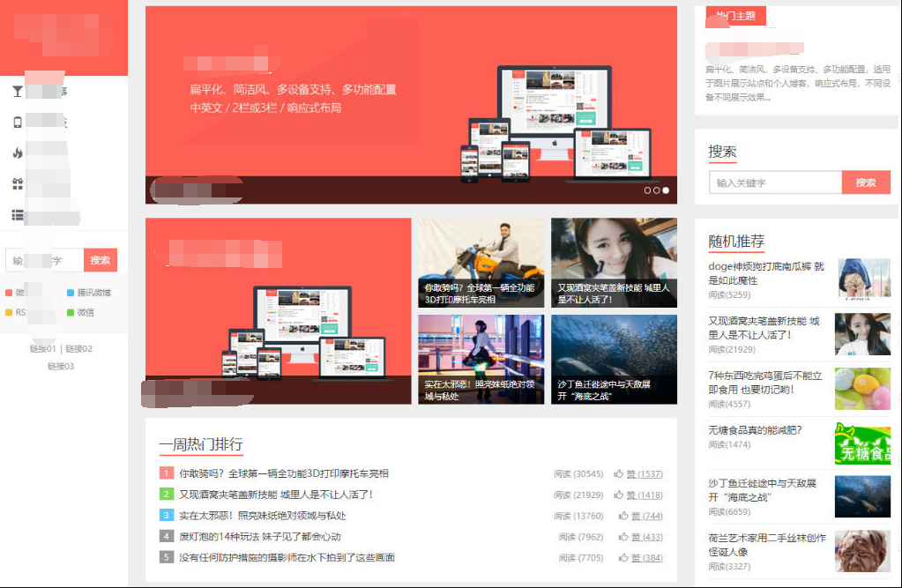The width and height of the screenshot is (902, 588).
Task: Click the mobile phone icon in sidebar nav
Action: click(x=17, y=121)
